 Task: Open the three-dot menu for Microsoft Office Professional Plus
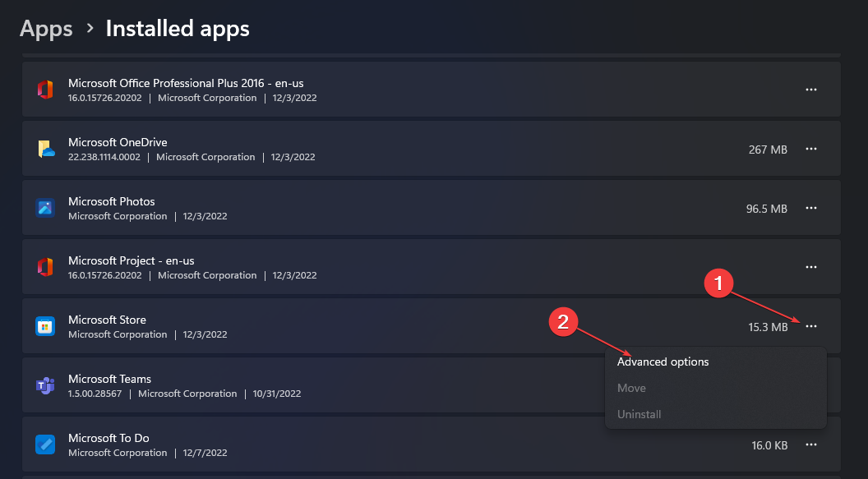pyautogui.click(x=811, y=90)
